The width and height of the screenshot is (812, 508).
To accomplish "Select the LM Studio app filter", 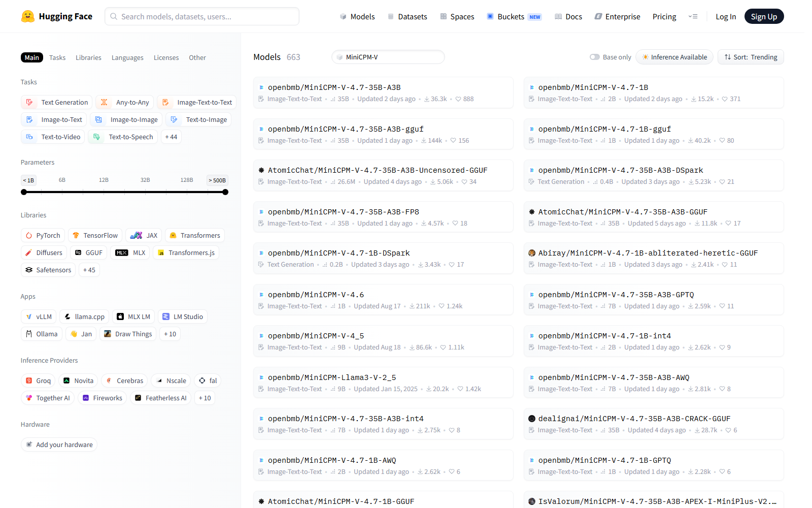I will [183, 316].
